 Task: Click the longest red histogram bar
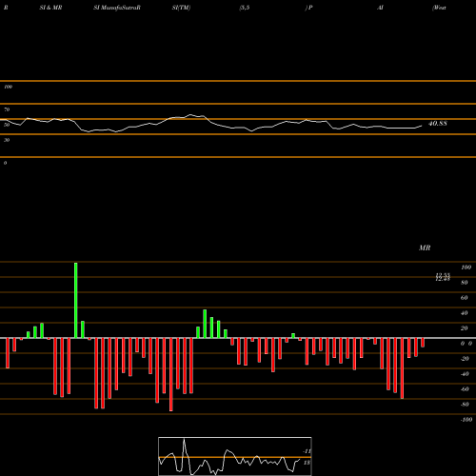[171, 374]
